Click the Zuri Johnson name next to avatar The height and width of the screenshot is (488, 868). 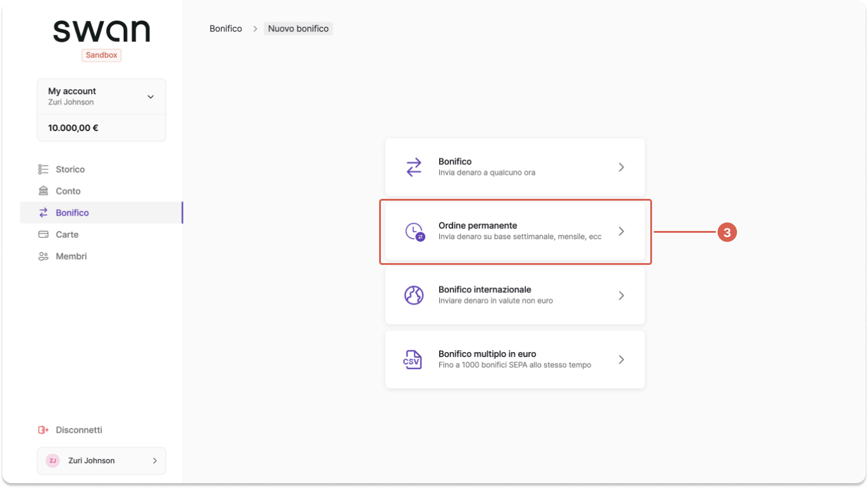coord(92,461)
